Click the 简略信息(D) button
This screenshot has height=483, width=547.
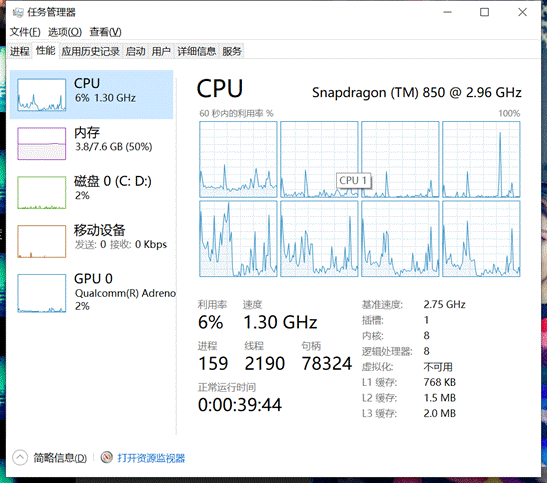60,458
